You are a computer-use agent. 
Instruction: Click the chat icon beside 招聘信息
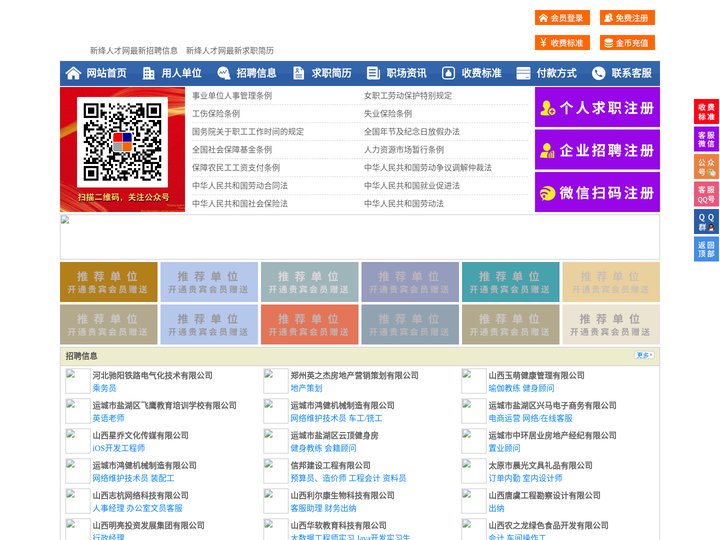[224, 73]
